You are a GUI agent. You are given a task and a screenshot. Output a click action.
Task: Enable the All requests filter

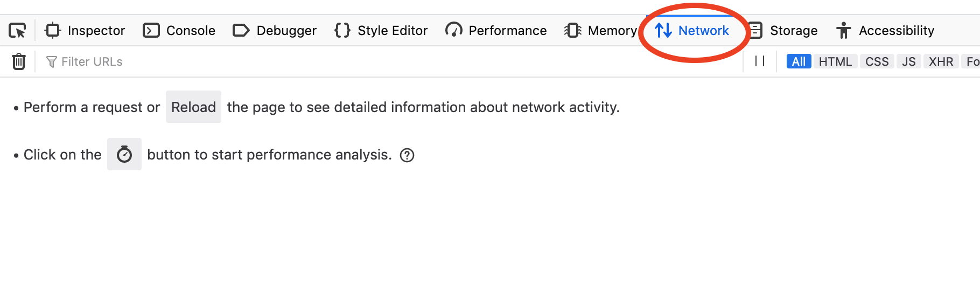tap(799, 62)
